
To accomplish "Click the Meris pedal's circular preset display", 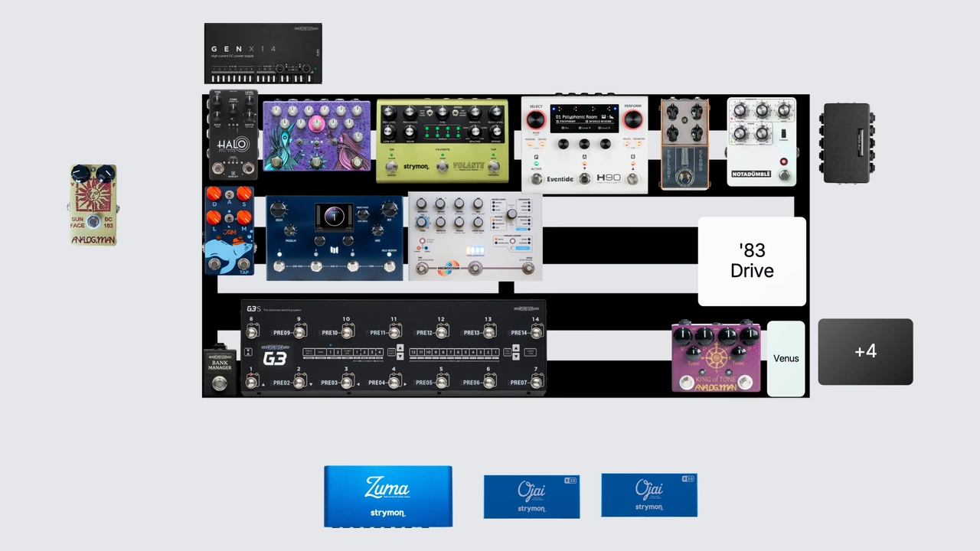I will [x=335, y=216].
